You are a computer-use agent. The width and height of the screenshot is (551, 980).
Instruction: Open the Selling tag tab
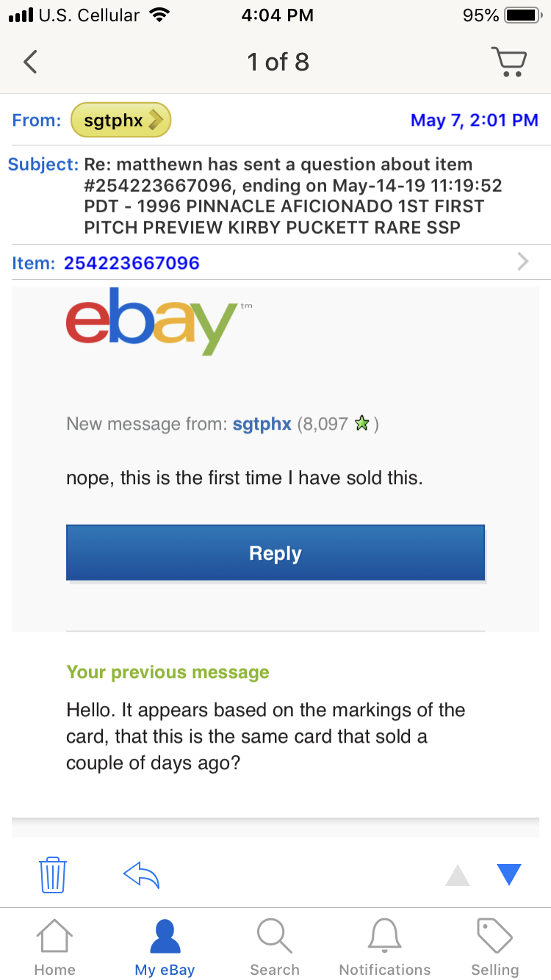494,948
